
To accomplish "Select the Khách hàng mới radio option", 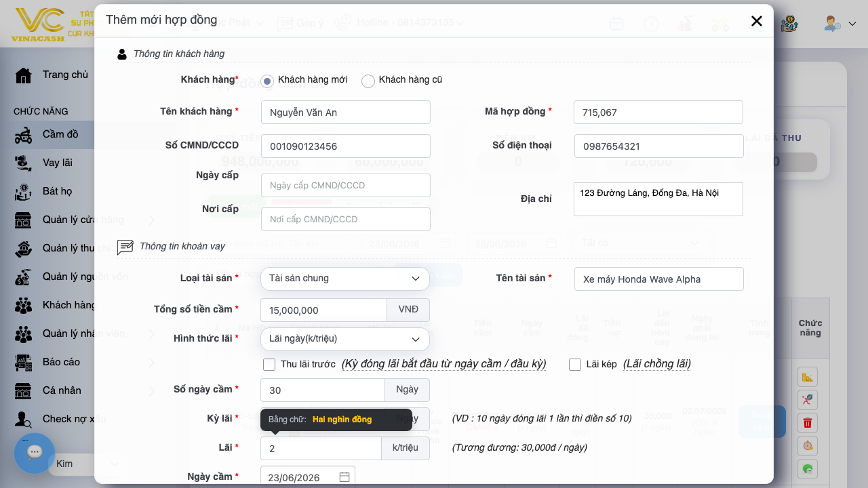I will coord(267,81).
